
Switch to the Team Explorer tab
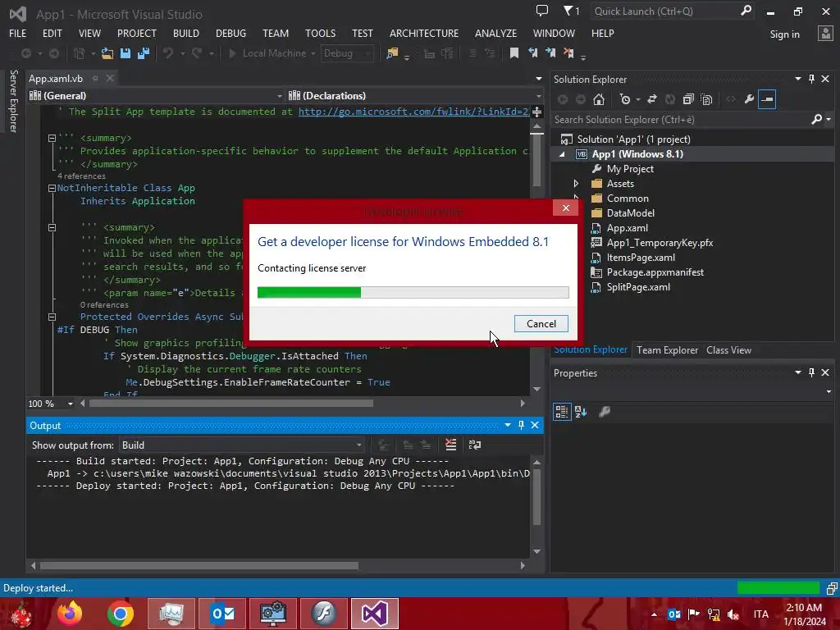[667, 349]
